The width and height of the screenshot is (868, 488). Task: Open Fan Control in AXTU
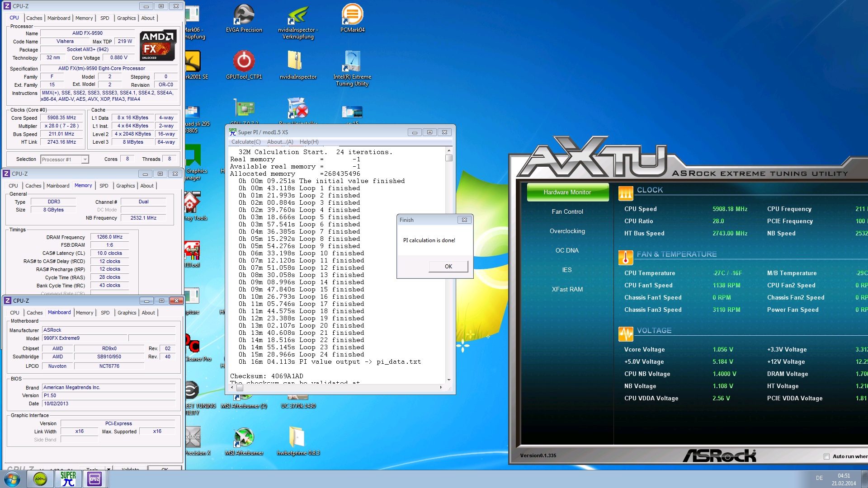[x=567, y=211]
